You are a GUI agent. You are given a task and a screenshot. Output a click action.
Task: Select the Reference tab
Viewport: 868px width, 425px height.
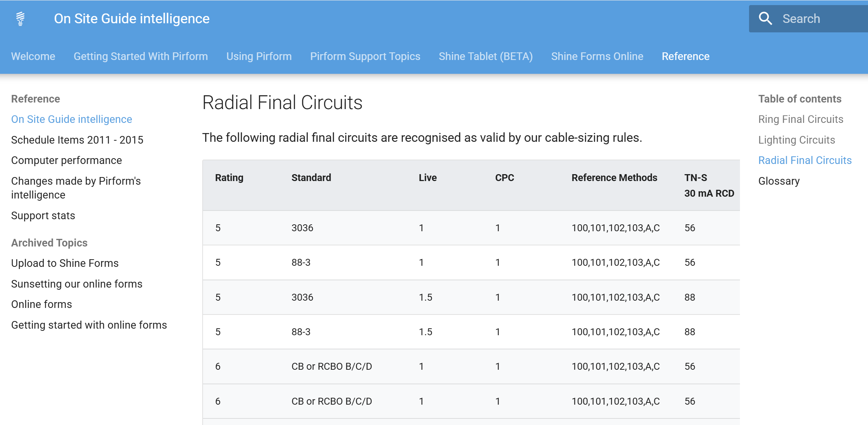(686, 56)
